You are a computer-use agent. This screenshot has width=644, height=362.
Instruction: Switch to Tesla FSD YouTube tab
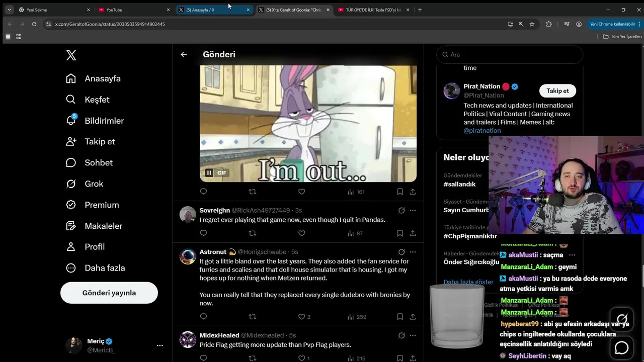click(374, 10)
